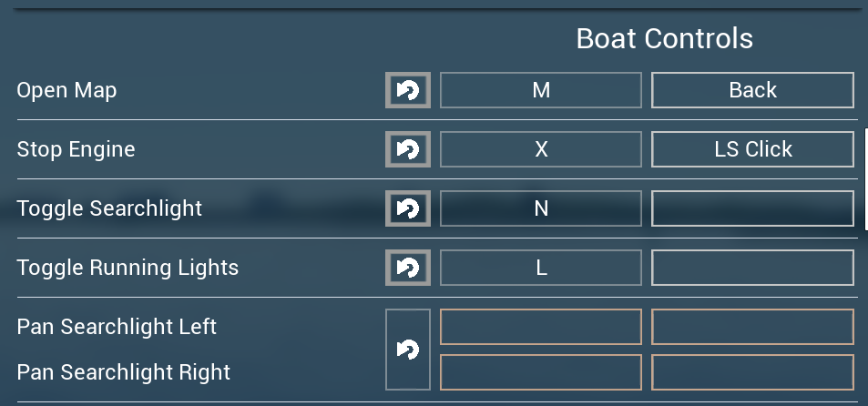Rebind Stop Engine keyboard key X

pyautogui.click(x=541, y=149)
